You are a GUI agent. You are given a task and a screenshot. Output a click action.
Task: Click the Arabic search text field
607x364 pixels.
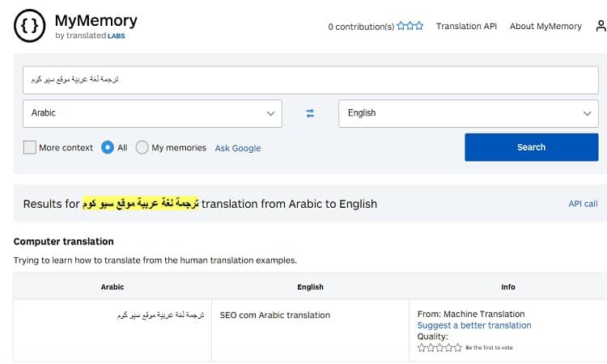point(310,80)
